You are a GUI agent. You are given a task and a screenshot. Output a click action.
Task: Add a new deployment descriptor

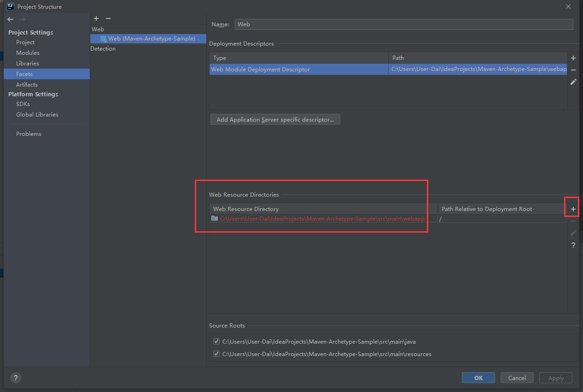pyautogui.click(x=573, y=58)
